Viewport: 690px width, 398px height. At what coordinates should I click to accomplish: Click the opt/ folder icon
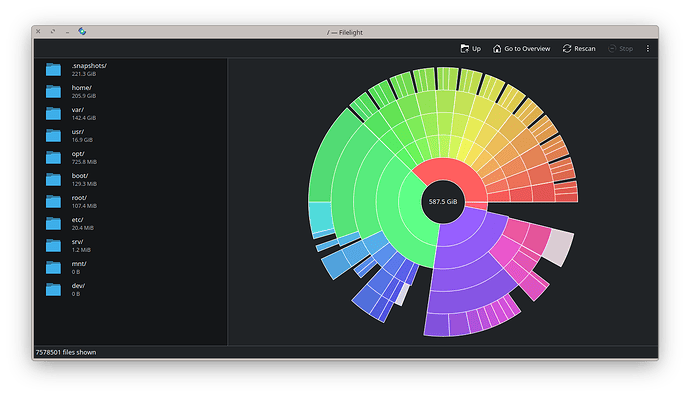pyautogui.click(x=53, y=158)
